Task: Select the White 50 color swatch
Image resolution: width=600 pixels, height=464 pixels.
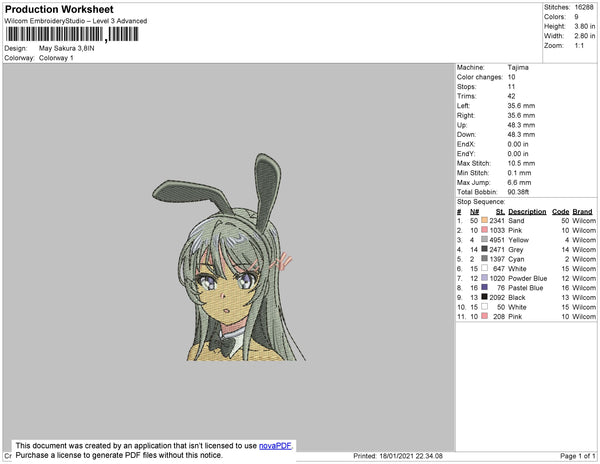Action: pos(484,307)
